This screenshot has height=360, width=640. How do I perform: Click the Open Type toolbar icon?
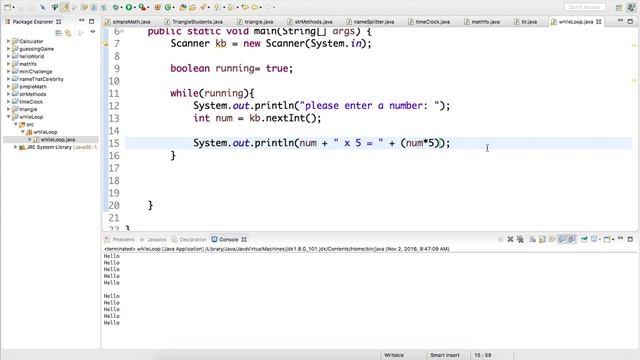point(182,7)
